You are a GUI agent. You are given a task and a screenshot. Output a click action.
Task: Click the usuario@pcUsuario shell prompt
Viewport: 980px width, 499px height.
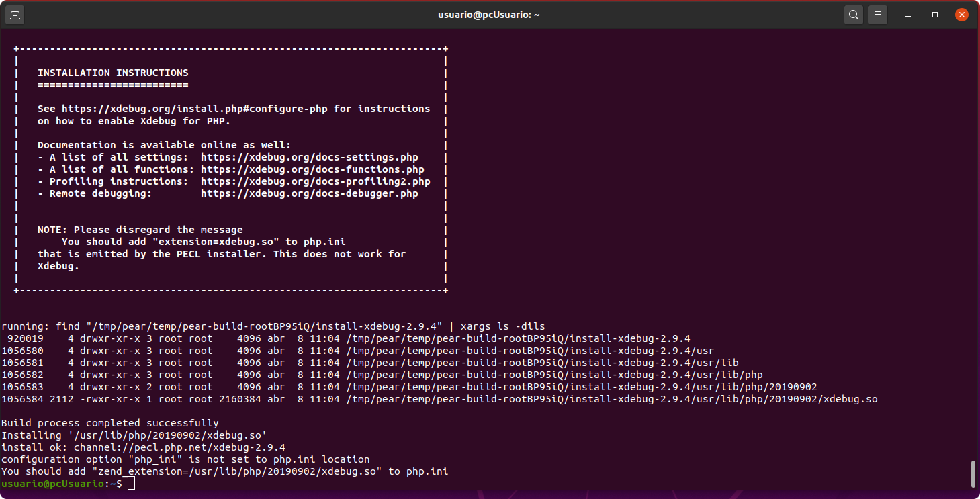(x=62, y=484)
